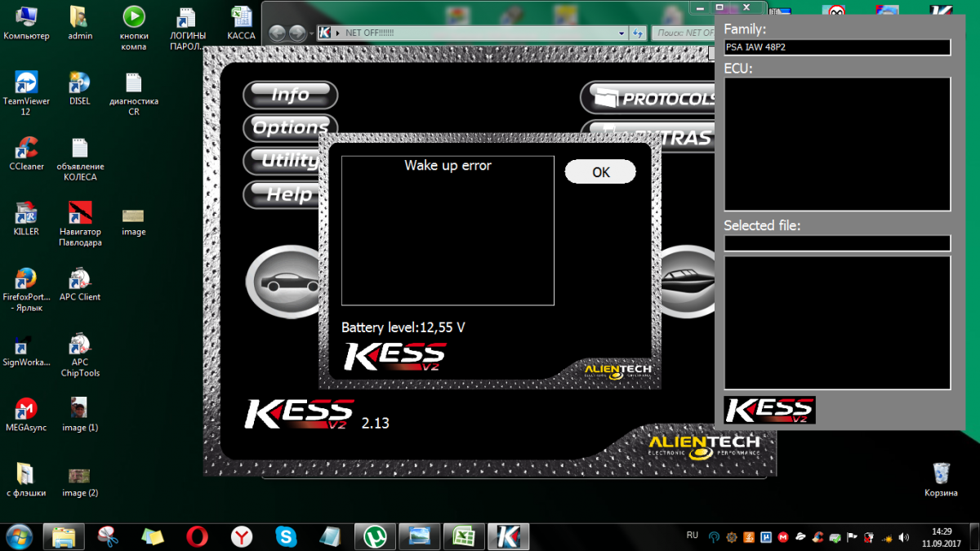Launch TeamViewer 12 from desktop
Viewport: 980px width, 551px height.
click(26, 93)
